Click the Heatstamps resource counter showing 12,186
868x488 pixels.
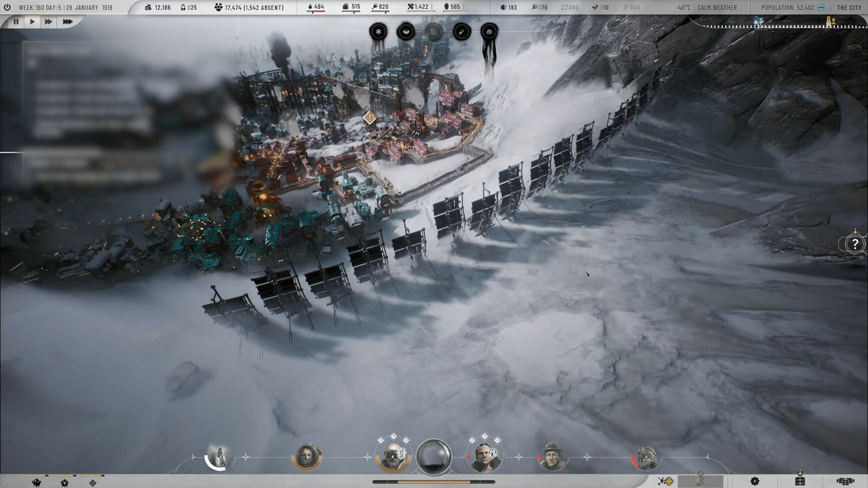click(157, 8)
